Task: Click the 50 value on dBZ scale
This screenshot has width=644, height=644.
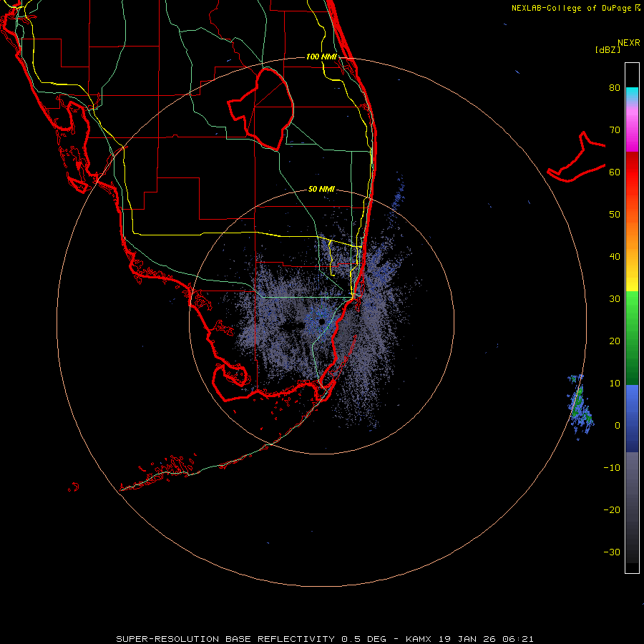Action: click(x=615, y=215)
